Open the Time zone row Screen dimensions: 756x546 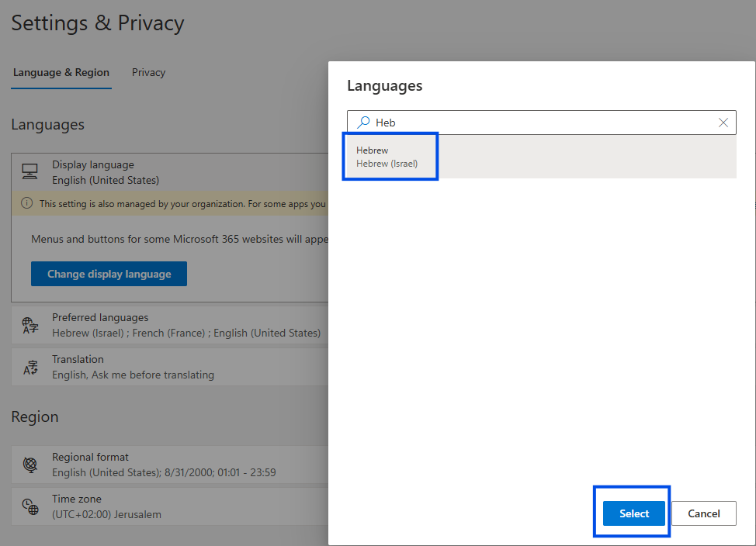click(x=170, y=506)
